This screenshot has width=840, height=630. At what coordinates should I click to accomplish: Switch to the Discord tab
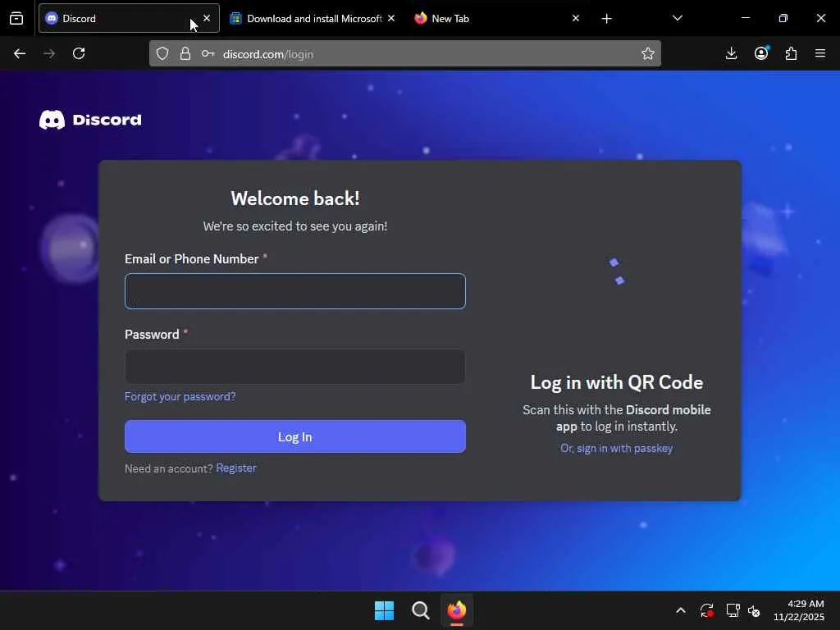pyautogui.click(x=129, y=18)
